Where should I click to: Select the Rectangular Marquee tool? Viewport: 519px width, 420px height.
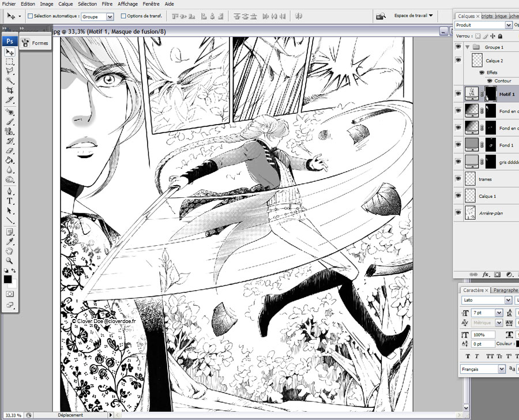pos(10,62)
